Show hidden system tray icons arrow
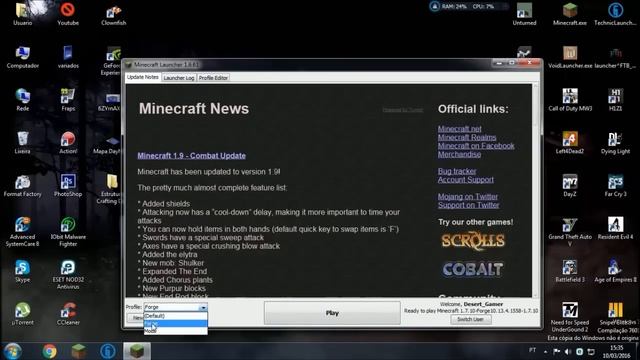The image size is (640, 360). (545, 351)
